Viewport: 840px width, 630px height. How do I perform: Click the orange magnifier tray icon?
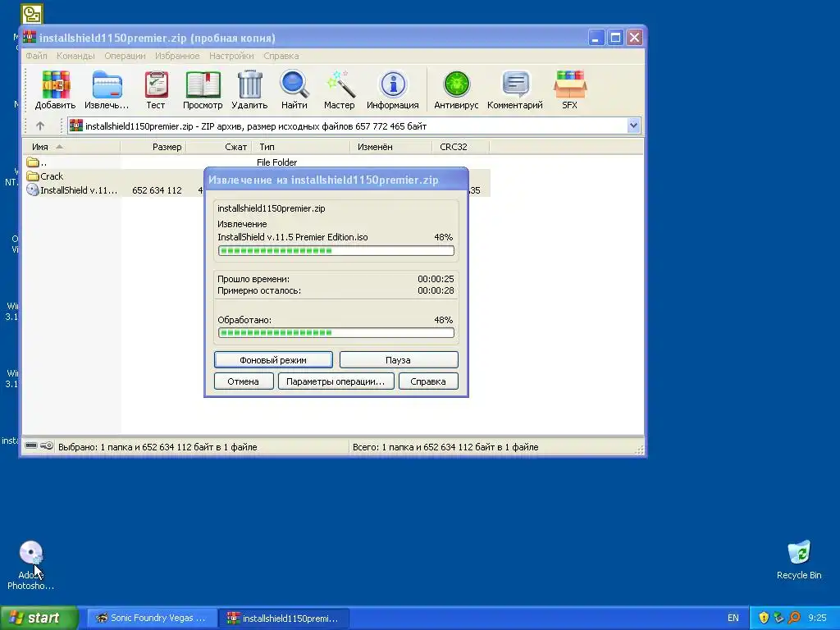pos(794,618)
